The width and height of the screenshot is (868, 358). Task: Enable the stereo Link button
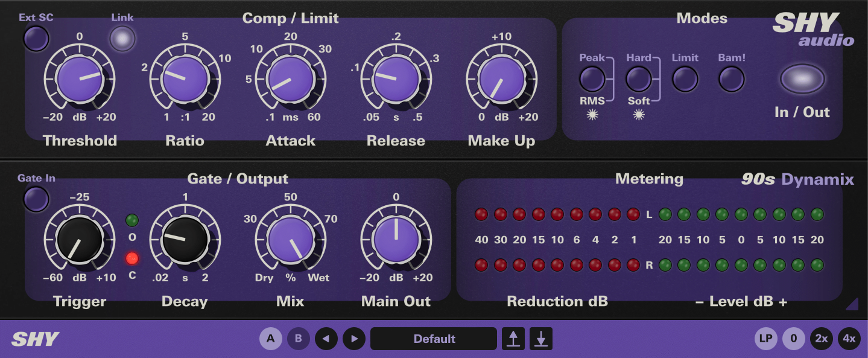click(122, 39)
